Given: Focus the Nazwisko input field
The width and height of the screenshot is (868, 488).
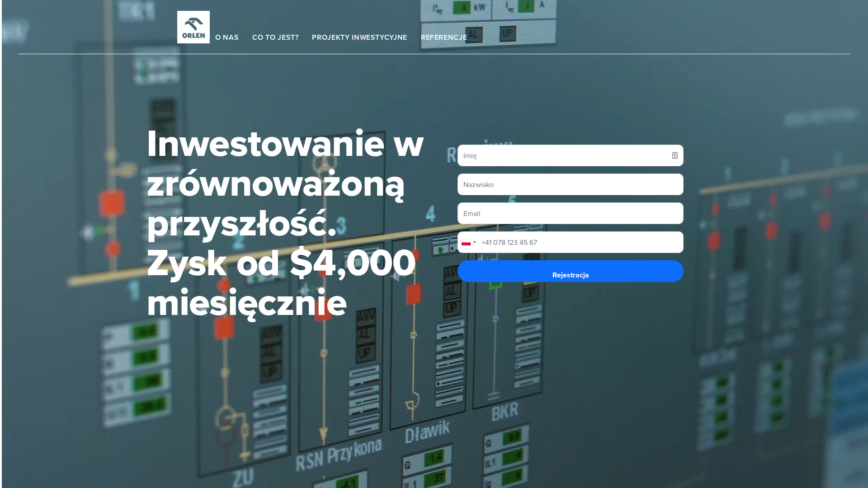Looking at the screenshot, I should pyautogui.click(x=571, y=184).
